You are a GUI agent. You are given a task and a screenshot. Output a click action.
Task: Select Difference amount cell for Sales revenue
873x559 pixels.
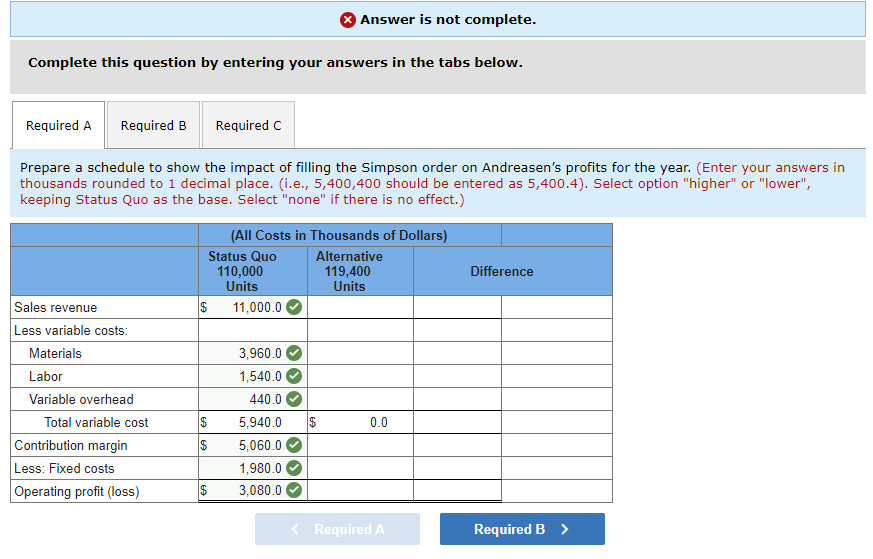(x=457, y=307)
